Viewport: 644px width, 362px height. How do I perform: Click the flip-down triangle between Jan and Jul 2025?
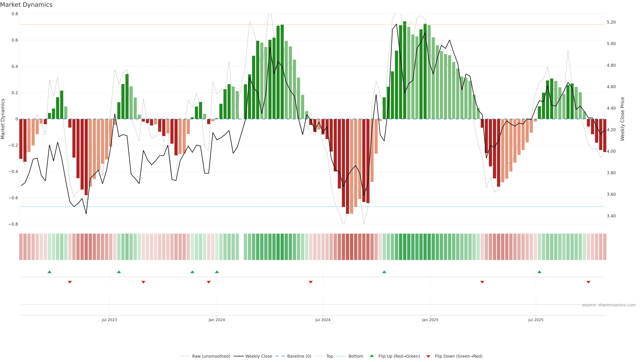pyautogui.click(x=482, y=282)
